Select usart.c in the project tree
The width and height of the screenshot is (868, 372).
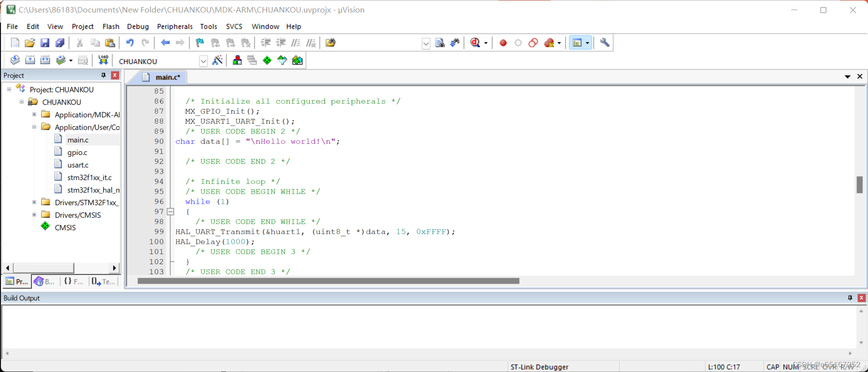pos(78,165)
